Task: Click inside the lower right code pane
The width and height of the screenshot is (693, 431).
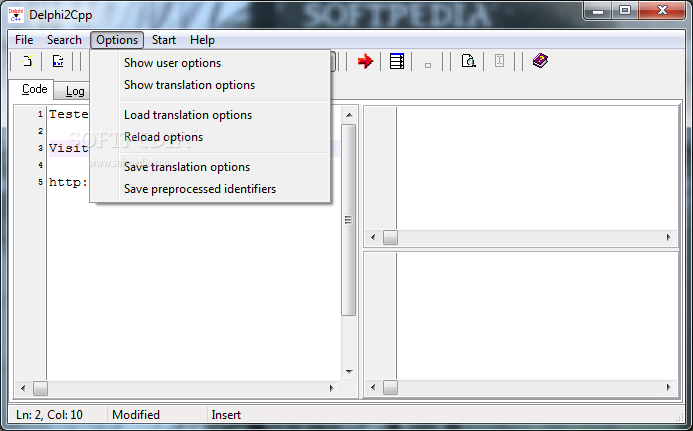Action: tap(537, 316)
